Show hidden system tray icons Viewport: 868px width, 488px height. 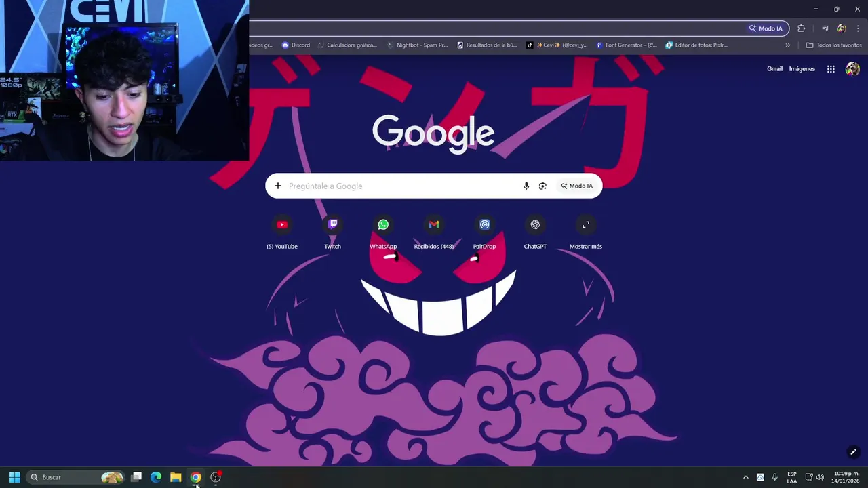click(746, 477)
